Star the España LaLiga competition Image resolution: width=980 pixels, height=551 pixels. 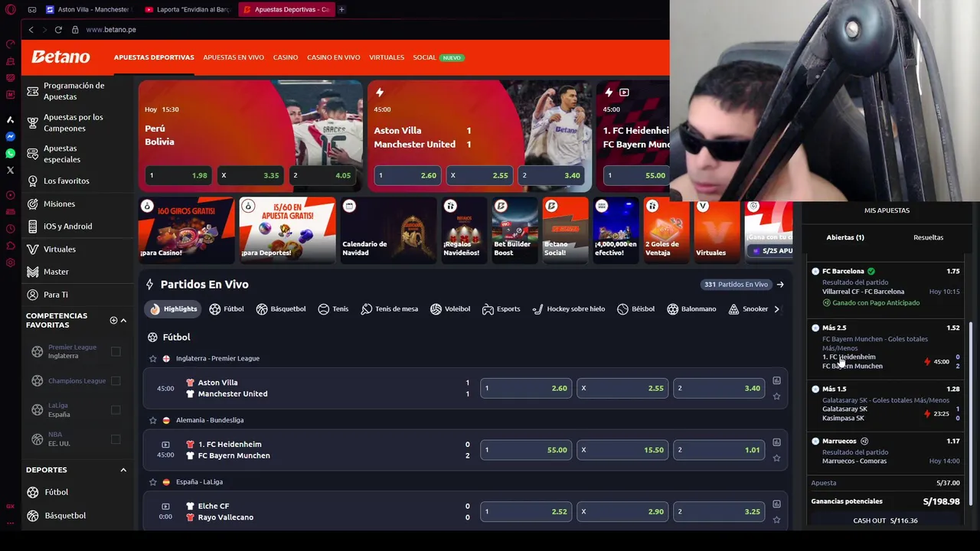(153, 482)
